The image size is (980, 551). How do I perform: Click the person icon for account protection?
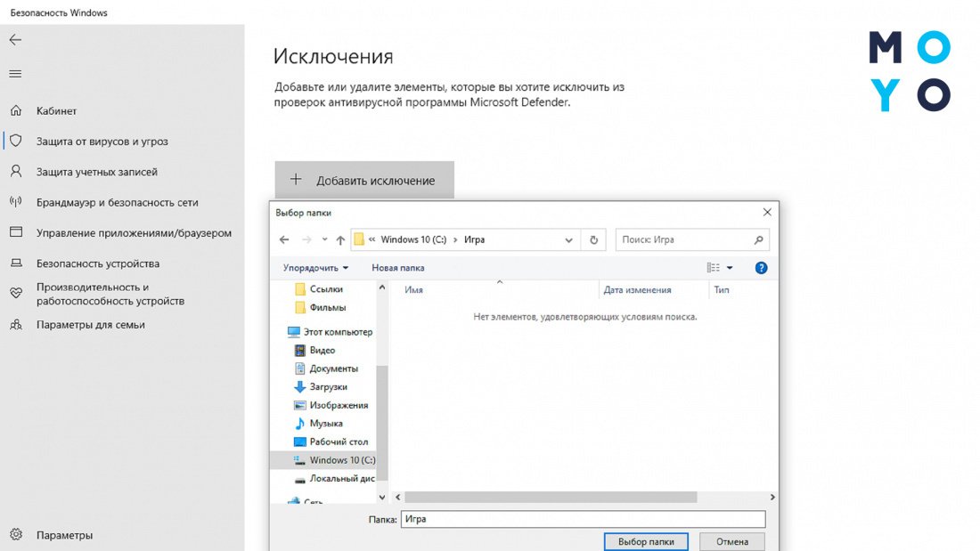[16, 171]
